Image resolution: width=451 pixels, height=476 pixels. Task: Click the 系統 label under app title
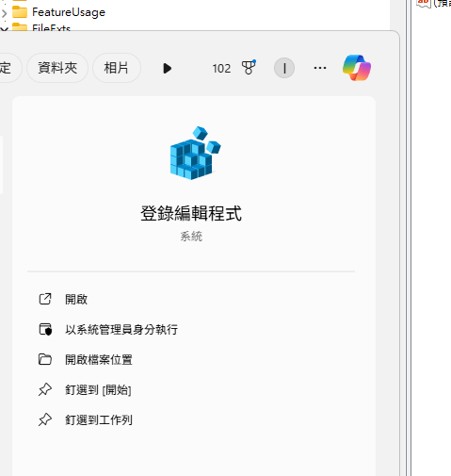(x=191, y=237)
